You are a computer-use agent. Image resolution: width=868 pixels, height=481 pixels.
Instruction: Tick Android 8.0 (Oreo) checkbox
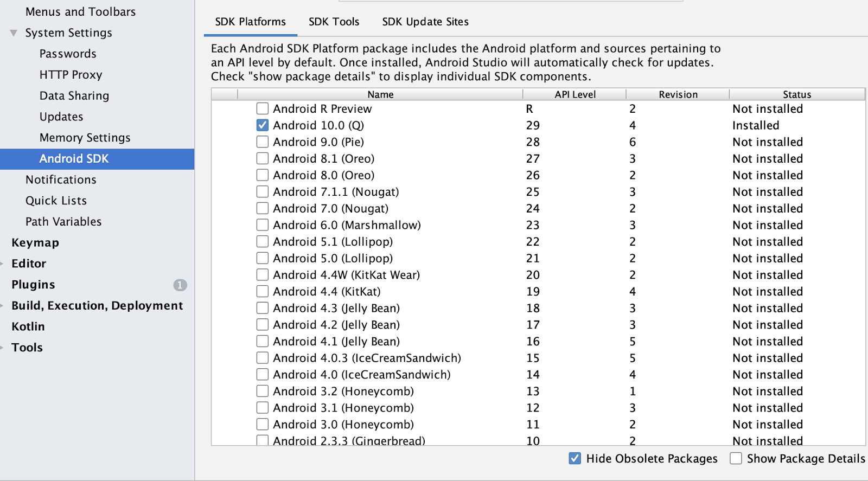(x=263, y=175)
